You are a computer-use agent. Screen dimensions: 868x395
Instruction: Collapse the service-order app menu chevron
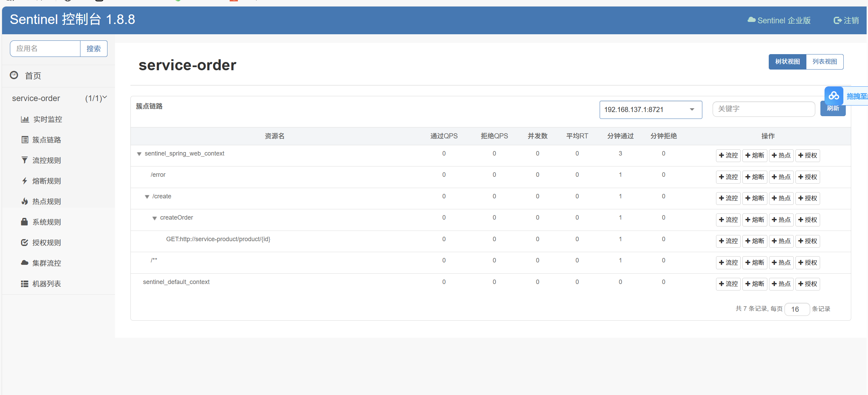(105, 98)
